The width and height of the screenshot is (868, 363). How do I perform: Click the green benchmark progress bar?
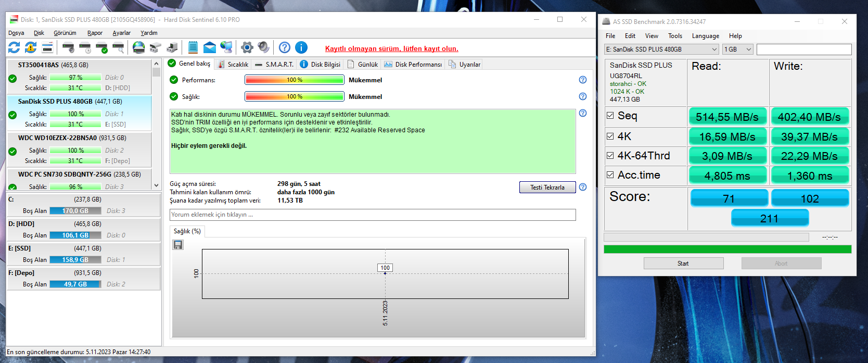click(727, 249)
